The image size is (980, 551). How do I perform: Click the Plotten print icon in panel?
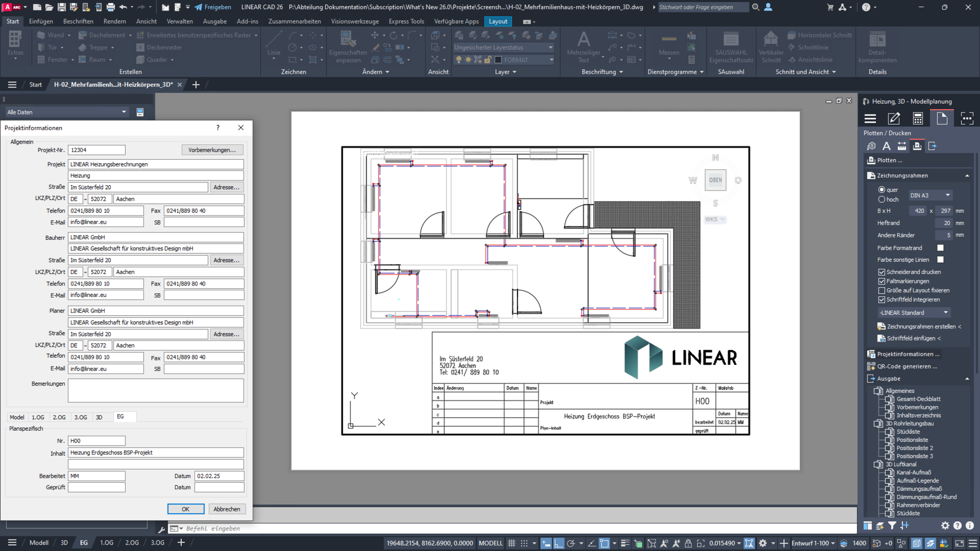pyautogui.click(x=871, y=160)
